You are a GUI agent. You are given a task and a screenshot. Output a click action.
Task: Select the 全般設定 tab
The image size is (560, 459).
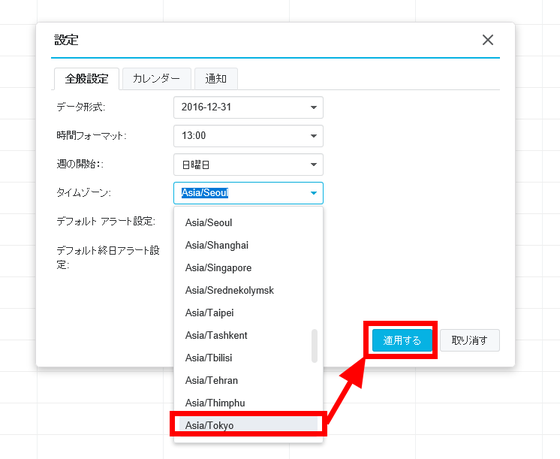[x=86, y=79]
